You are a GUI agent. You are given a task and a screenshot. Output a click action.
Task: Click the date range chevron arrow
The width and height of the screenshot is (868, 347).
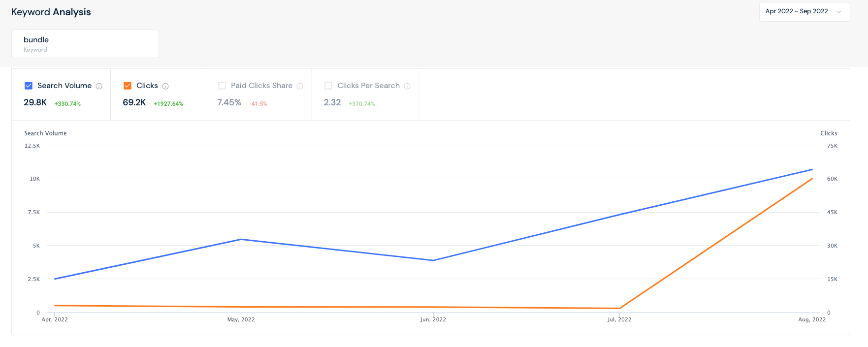click(x=839, y=12)
